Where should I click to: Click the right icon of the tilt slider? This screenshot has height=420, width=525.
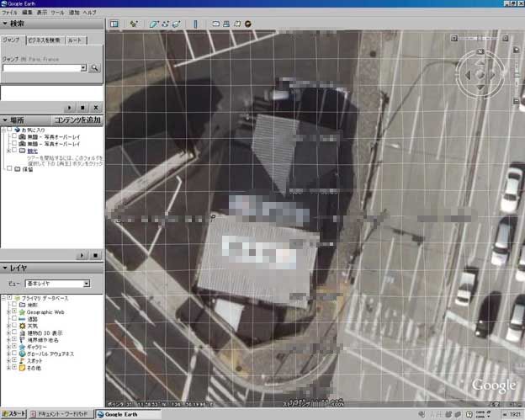pyautogui.click(x=506, y=38)
